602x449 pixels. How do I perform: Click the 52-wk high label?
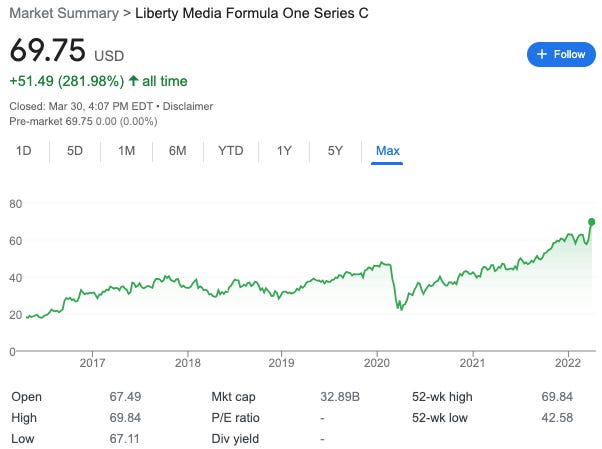442,397
